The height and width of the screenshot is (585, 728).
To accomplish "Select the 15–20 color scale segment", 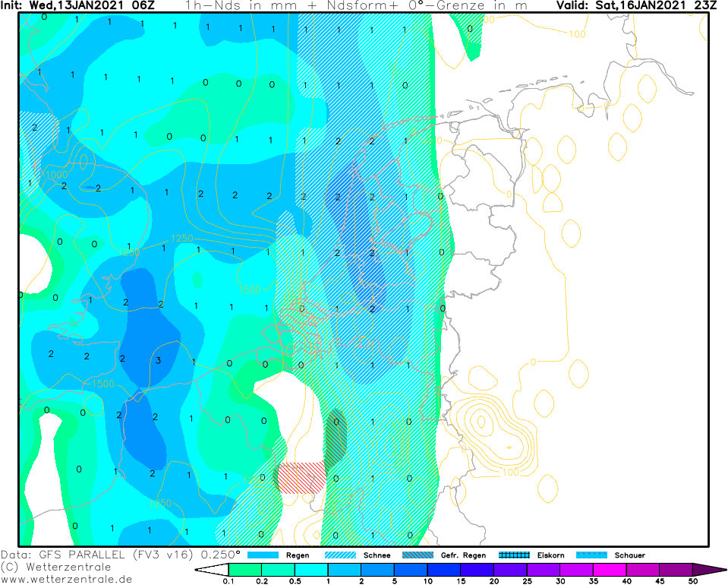I will click(x=477, y=570).
